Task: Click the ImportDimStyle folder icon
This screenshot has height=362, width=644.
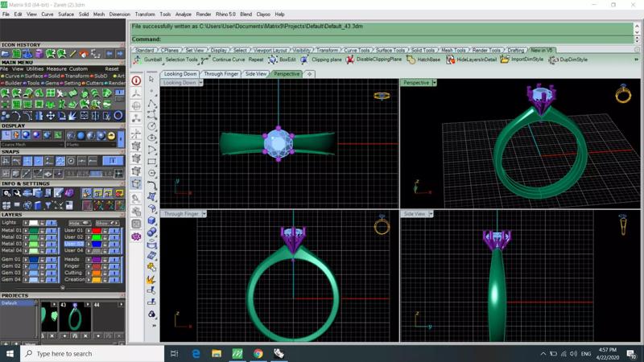Action: (x=505, y=60)
